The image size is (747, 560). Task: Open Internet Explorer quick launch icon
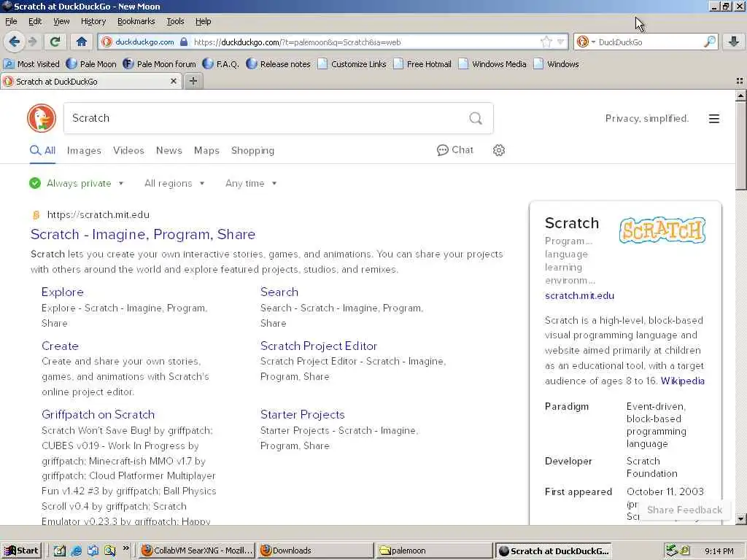pyautogui.click(x=76, y=551)
